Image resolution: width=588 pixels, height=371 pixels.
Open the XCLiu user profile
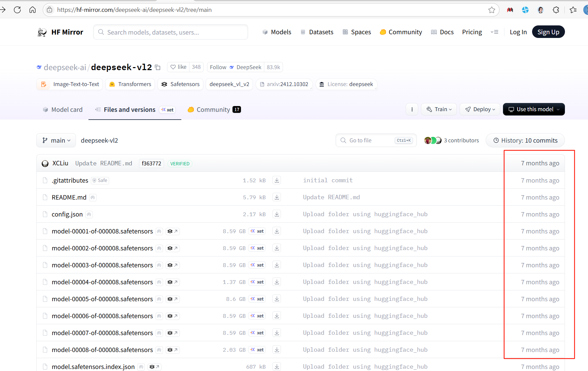coord(60,163)
